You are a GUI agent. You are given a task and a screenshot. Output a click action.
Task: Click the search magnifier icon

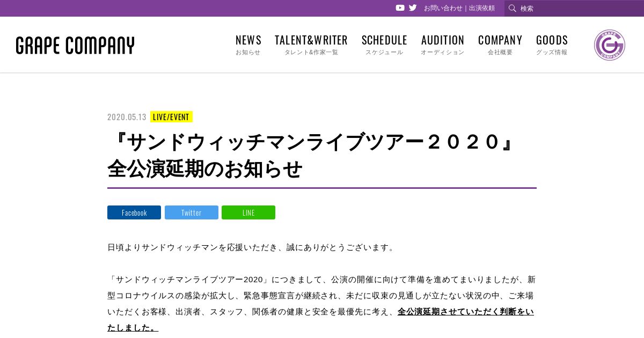coord(513,8)
